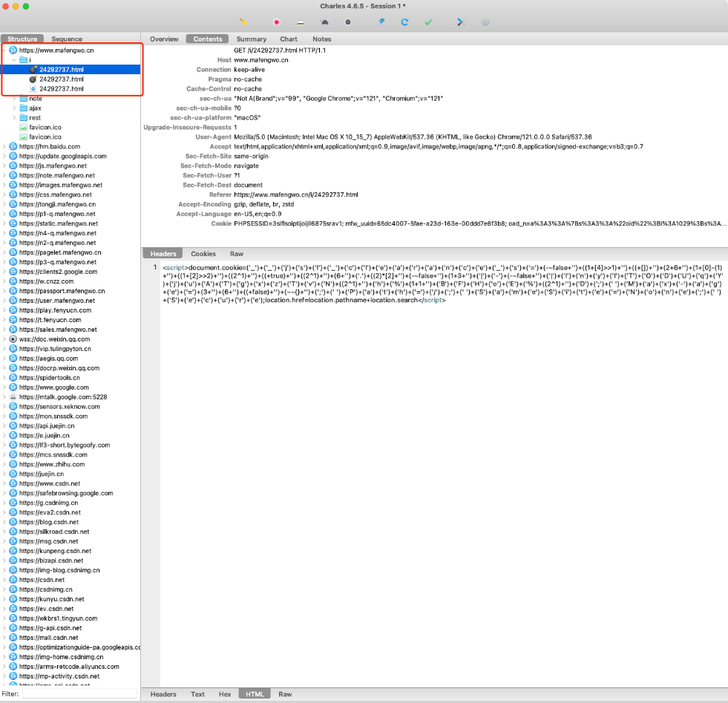The image size is (728, 703).
Task: Click lock icon for mtalk.google.com:5228
Action: pos(13,397)
